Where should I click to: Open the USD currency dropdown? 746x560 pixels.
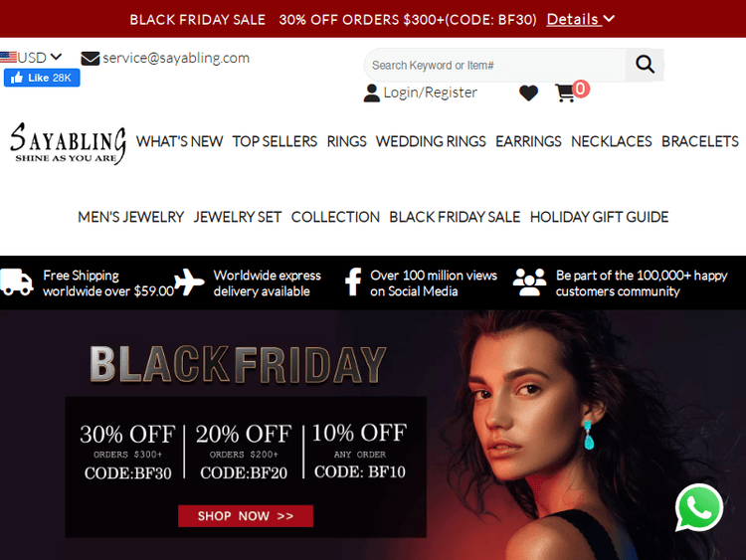coord(40,58)
